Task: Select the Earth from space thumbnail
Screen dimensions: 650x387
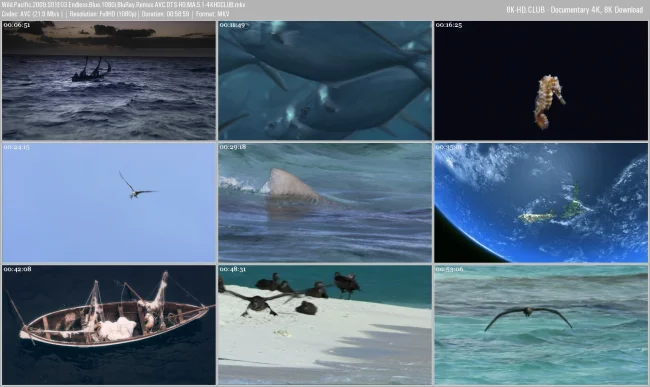Action: click(541, 203)
